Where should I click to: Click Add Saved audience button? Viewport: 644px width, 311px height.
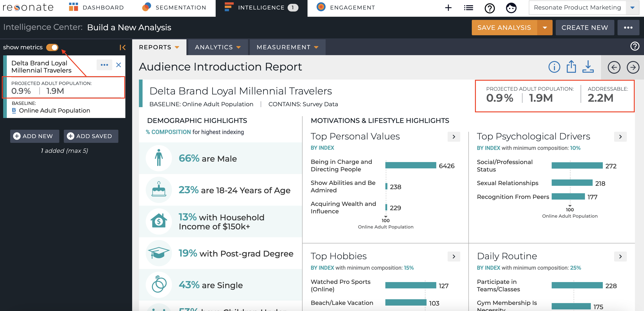pos(91,136)
